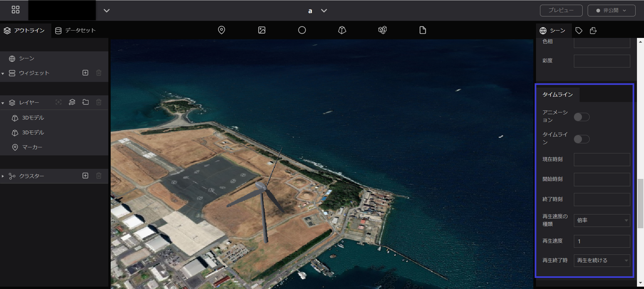Click the trash icon in クラスター row
The height and width of the screenshot is (289, 644).
pos(99,176)
